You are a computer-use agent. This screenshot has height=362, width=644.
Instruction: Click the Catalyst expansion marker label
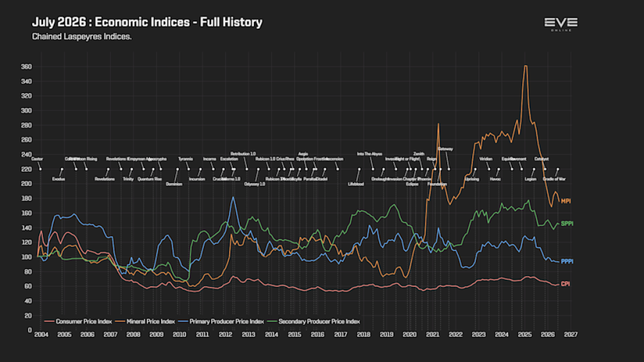(541, 159)
